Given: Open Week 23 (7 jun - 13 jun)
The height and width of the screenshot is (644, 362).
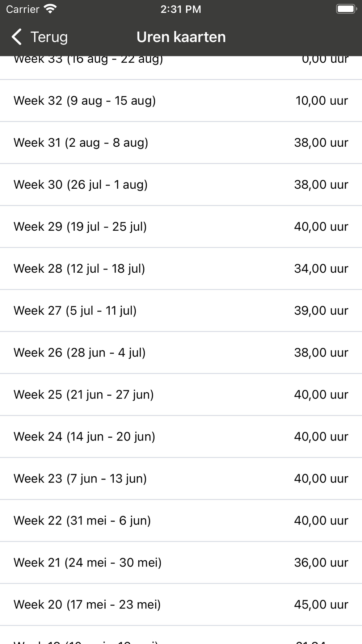Looking at the screenshot, I should 181,479.
